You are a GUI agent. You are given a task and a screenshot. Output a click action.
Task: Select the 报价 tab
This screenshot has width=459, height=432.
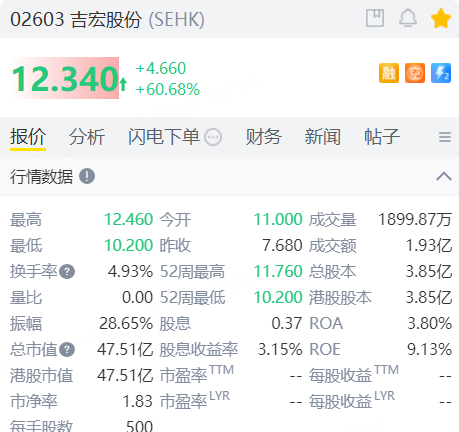point(28,137)
